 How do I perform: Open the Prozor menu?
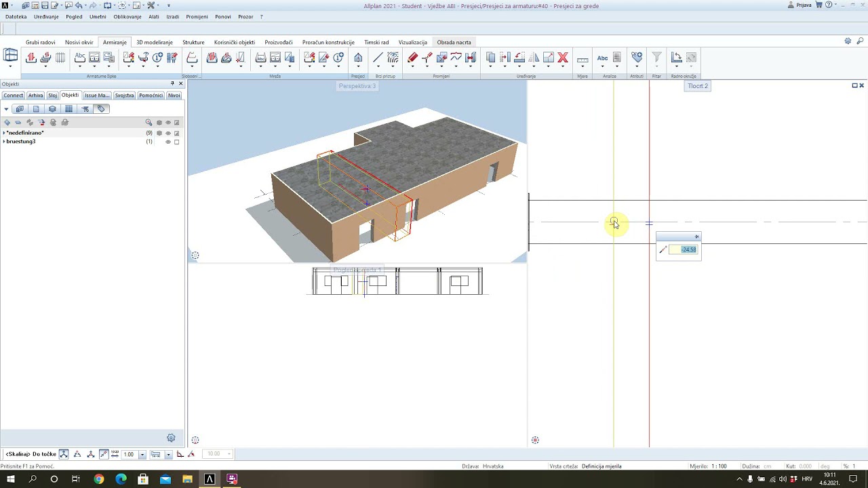pos(245,16)
